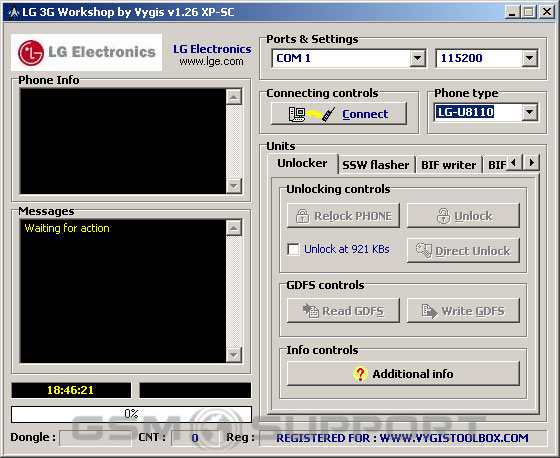560x458 pixels.
Task: Open Additional info
Action: point(403,374)
